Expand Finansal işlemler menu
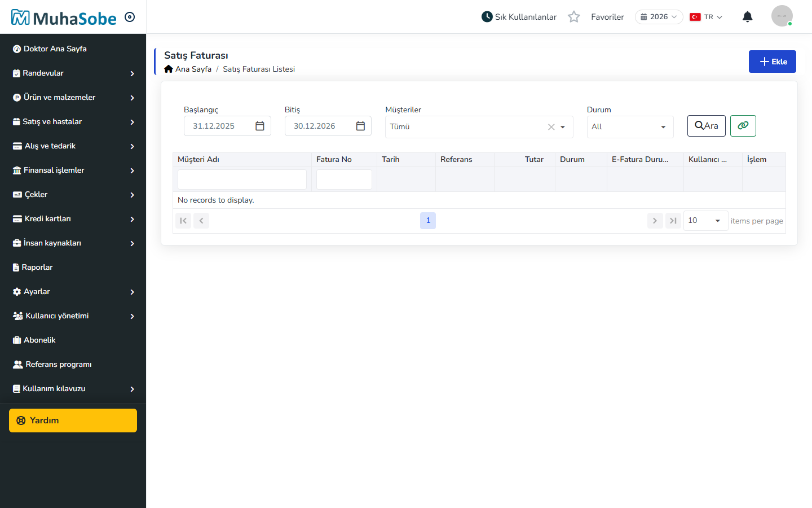The width and height of the screenshot is (812, 508). (x=73, y=170)
